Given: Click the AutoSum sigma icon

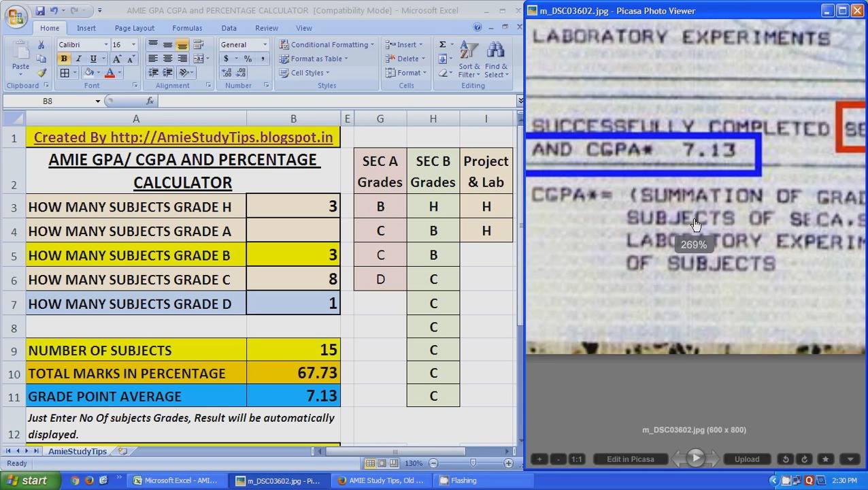Looking at the screenshot, I should click(x=442, y=45).
